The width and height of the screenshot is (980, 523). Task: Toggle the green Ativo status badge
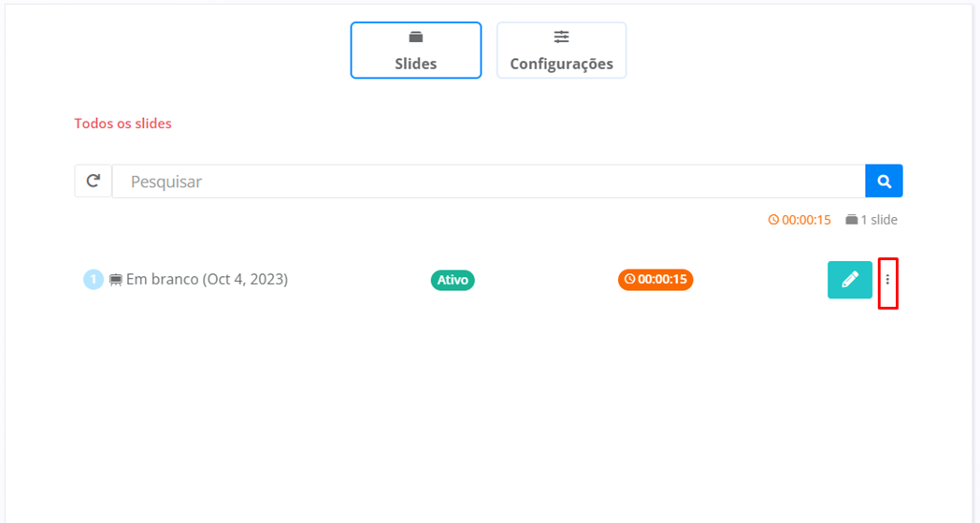(x=453, y=280)
